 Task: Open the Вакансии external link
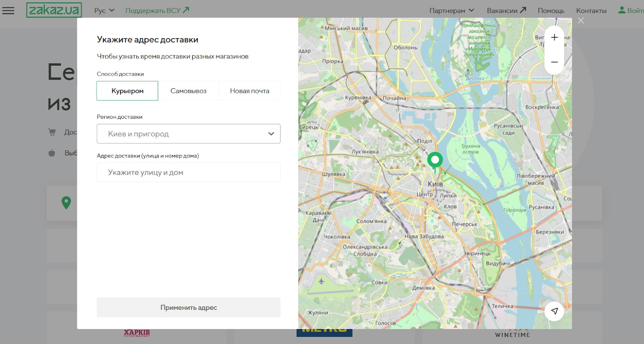[506, 10]
